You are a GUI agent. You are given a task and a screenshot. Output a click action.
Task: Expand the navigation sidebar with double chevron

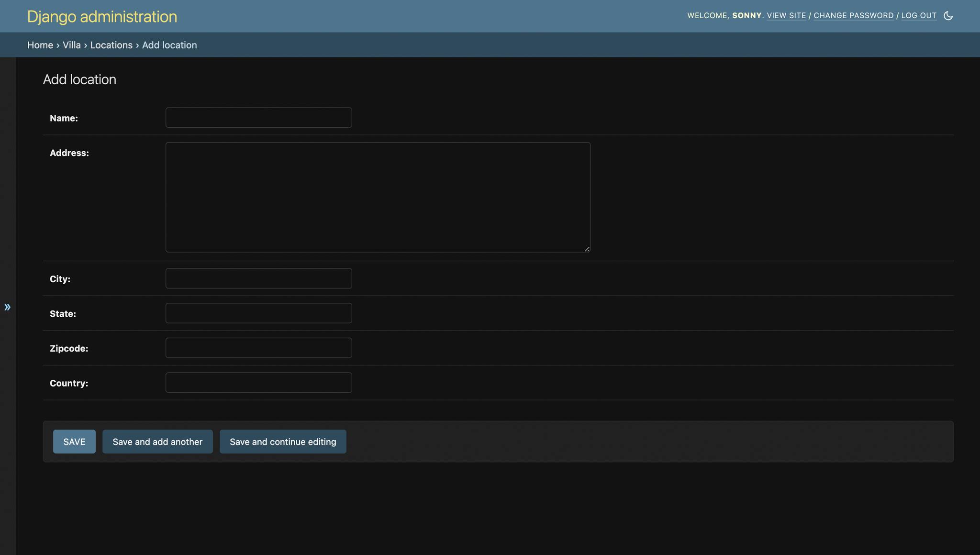tap(8, 307)
